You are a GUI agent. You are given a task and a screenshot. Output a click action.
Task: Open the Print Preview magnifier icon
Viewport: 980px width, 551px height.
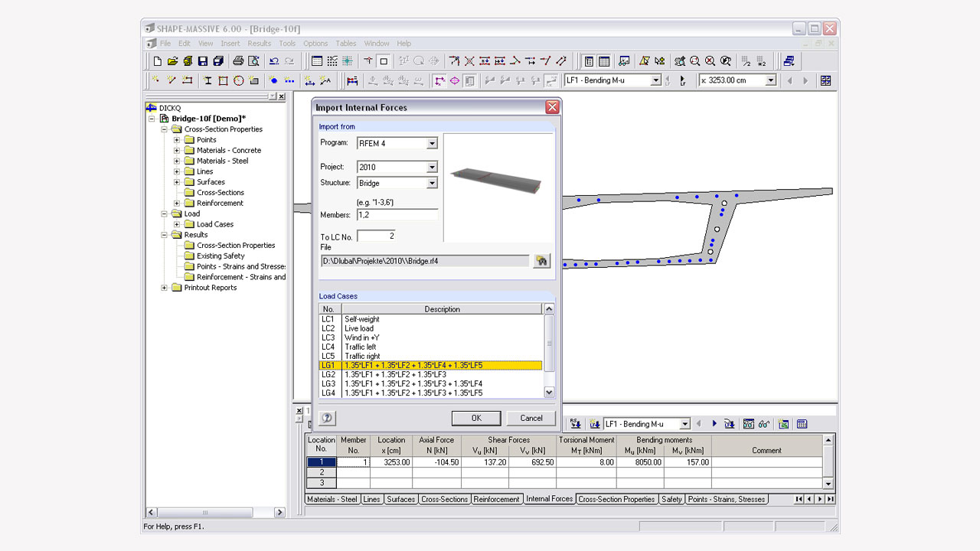pos(253,61)
